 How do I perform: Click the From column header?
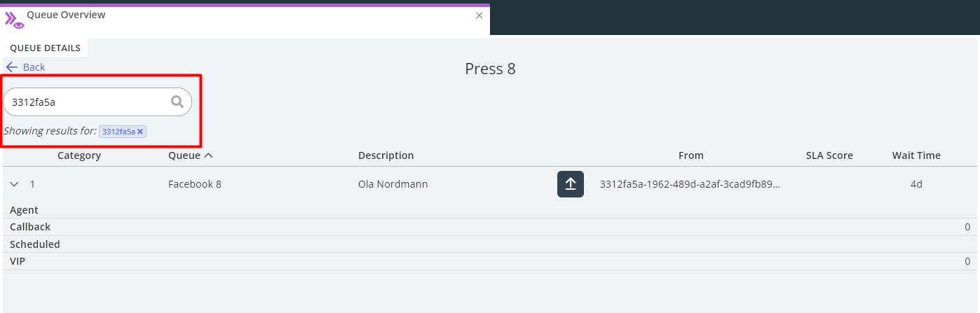tap(690, 155)
